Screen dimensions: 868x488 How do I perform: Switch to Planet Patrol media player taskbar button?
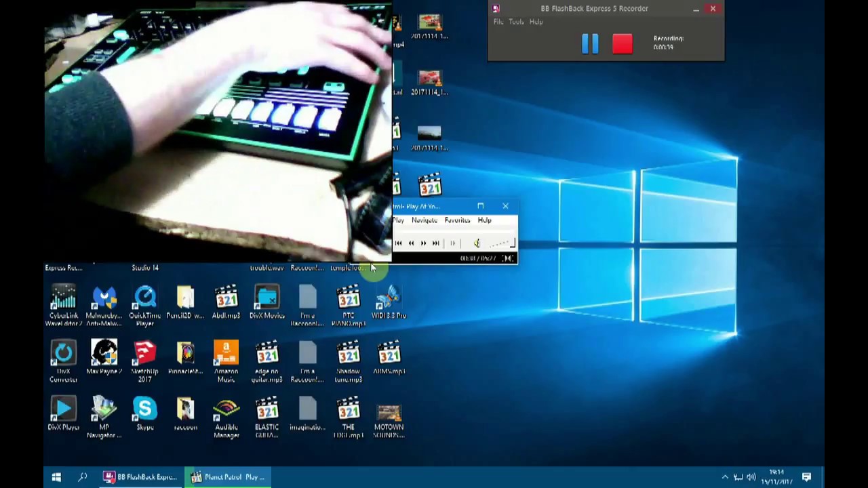228,477
